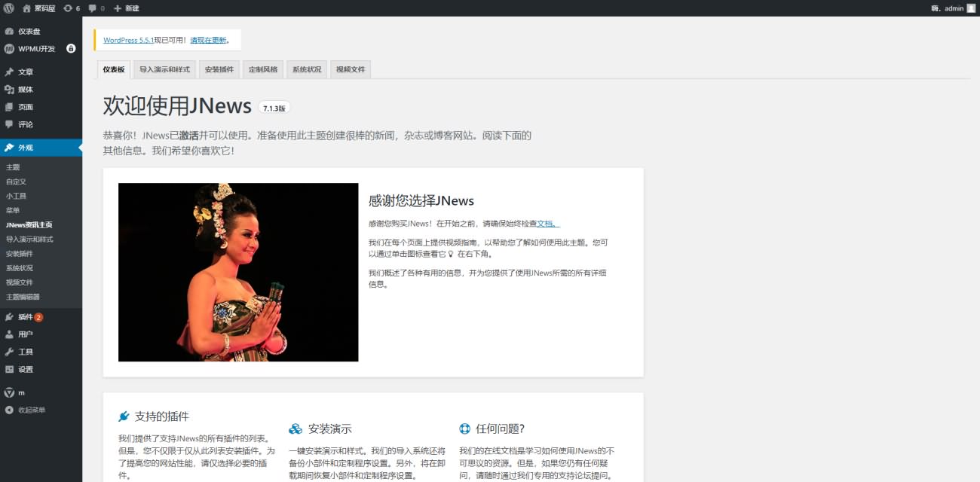
Task: Click the icon next to 安装演示 heading
Action: click(296, 429)
